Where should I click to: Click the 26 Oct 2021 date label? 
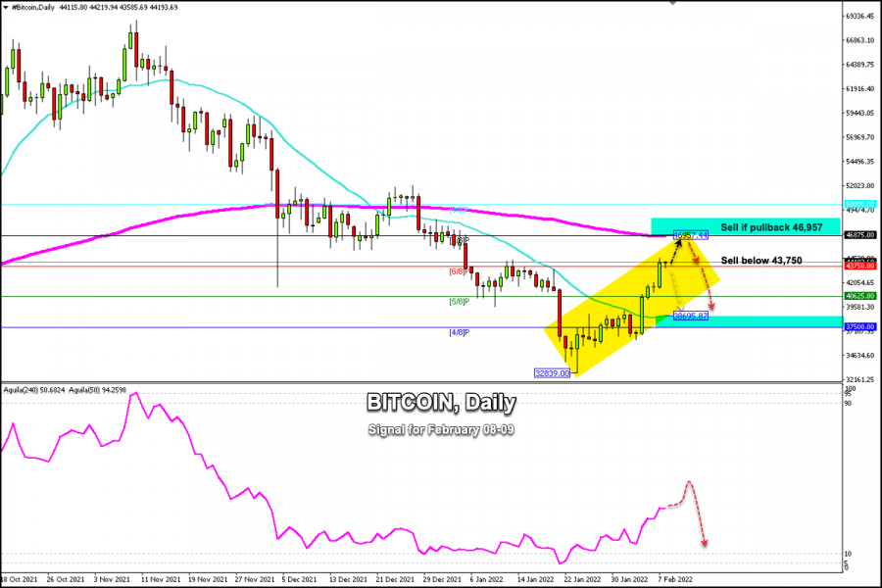point(66,579)
